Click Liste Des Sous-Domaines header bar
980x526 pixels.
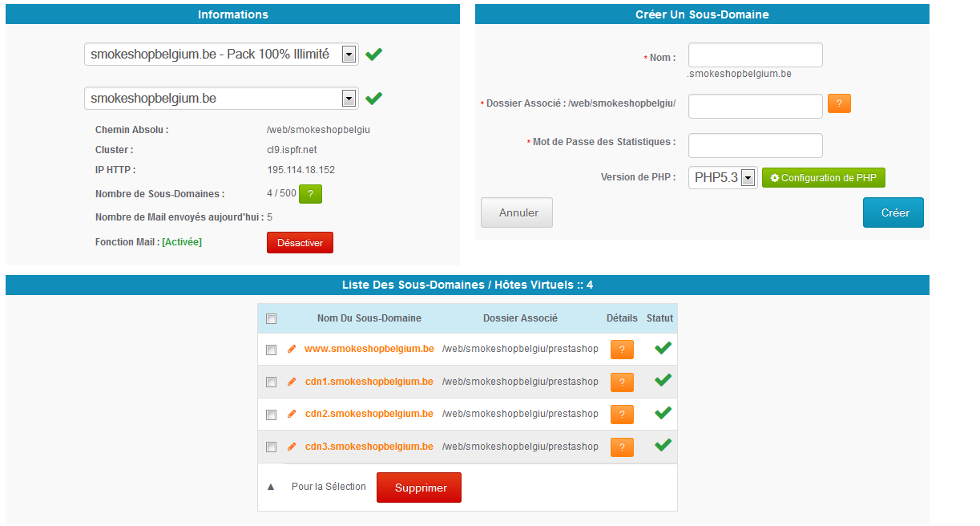(x=467, y=285)
